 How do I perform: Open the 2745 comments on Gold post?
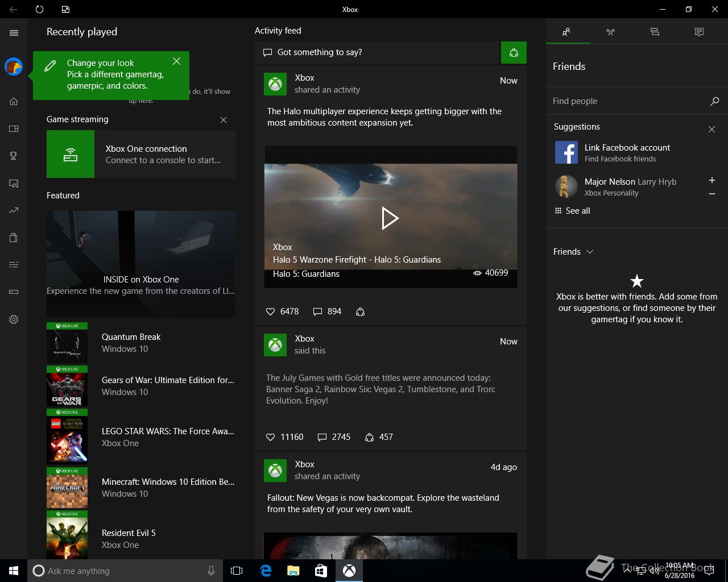pos(334,437)
